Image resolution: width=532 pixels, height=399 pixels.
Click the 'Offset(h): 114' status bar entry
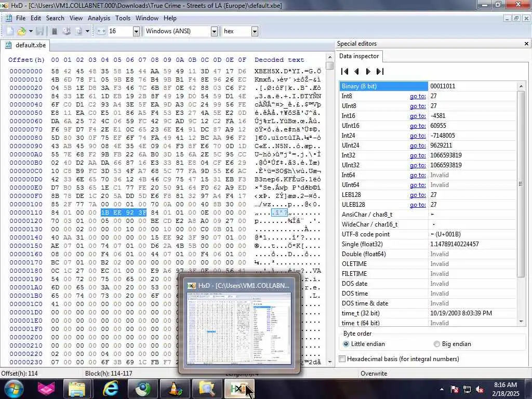[x=20, y=373]
